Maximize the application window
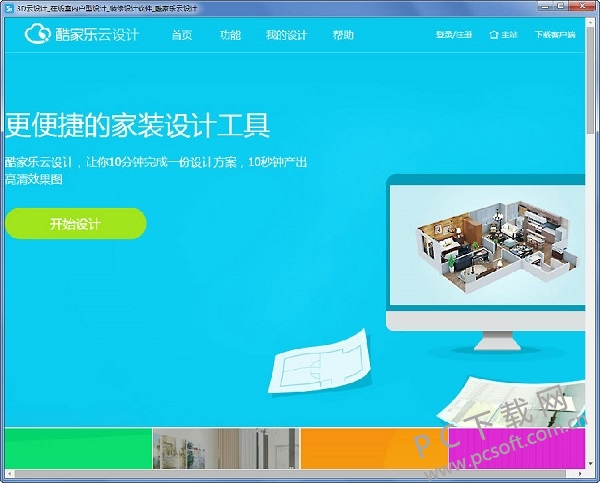Viewport: 600px width, 483px height. (561, 6)
